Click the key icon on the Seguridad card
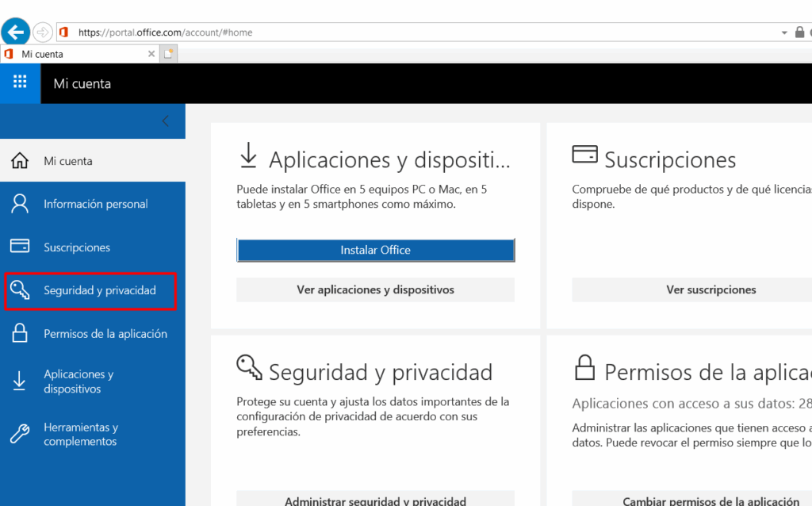812x506 pixels. point(248,368)
